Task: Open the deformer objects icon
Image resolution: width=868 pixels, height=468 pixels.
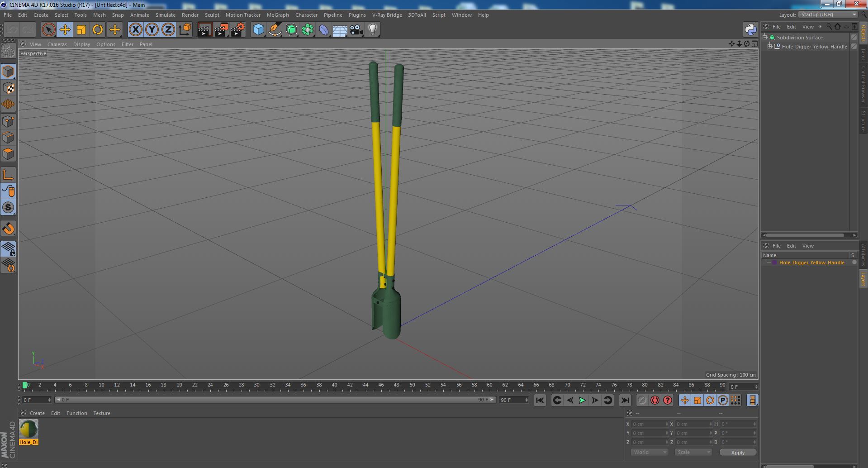Action: click(x=324, y=30)
